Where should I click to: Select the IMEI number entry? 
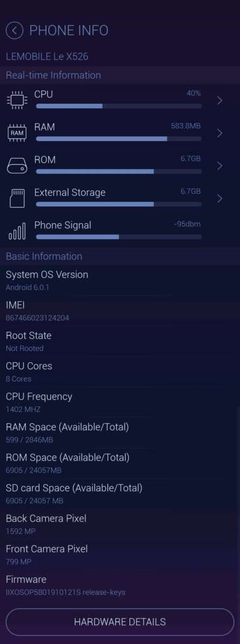(37, 318)
